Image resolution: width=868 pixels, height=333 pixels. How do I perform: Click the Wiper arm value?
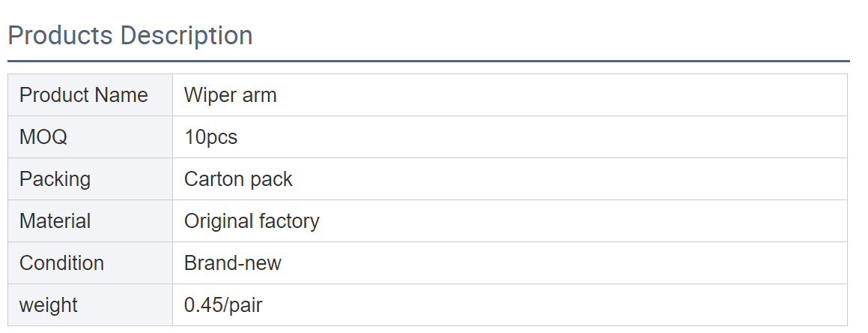[230, 94]
